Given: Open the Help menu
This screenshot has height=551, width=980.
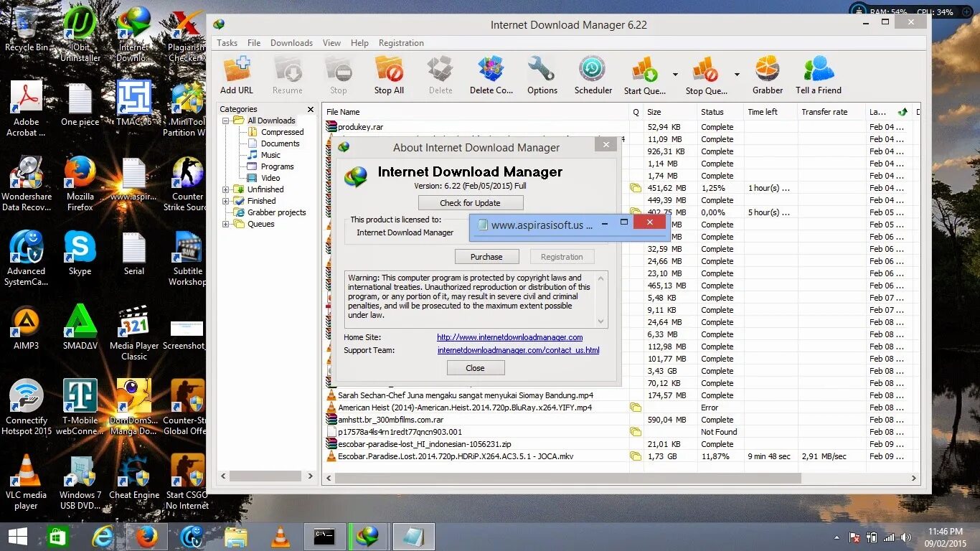Looking at the screenshot, I should 359,43.
